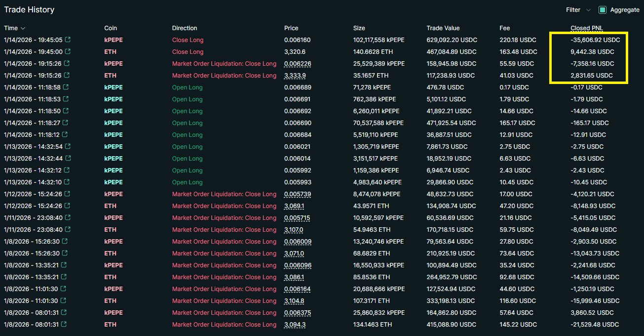Click external link icon beside 11:18:27 trade
Image resolution: width=644 pixels, height=336 pixels.
pos(68,123)
